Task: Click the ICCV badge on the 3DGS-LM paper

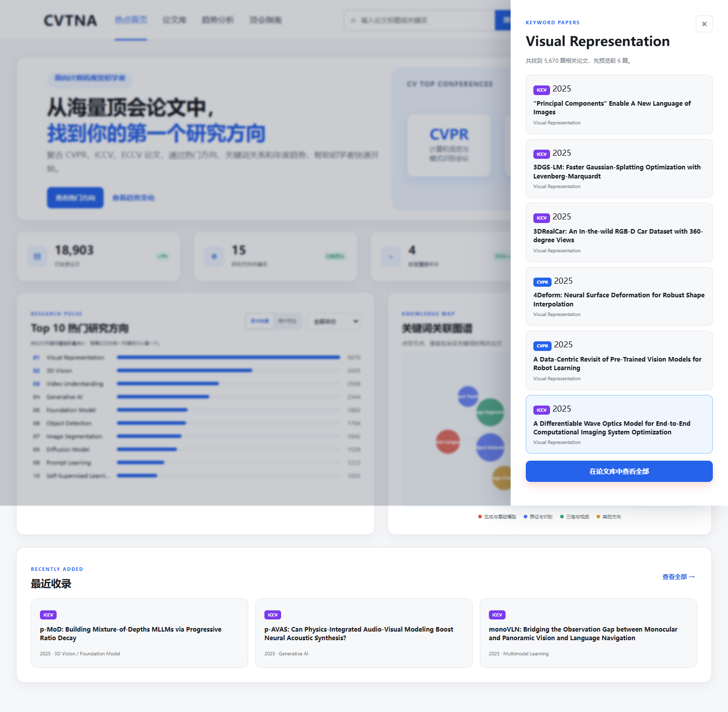Action: 541,154
